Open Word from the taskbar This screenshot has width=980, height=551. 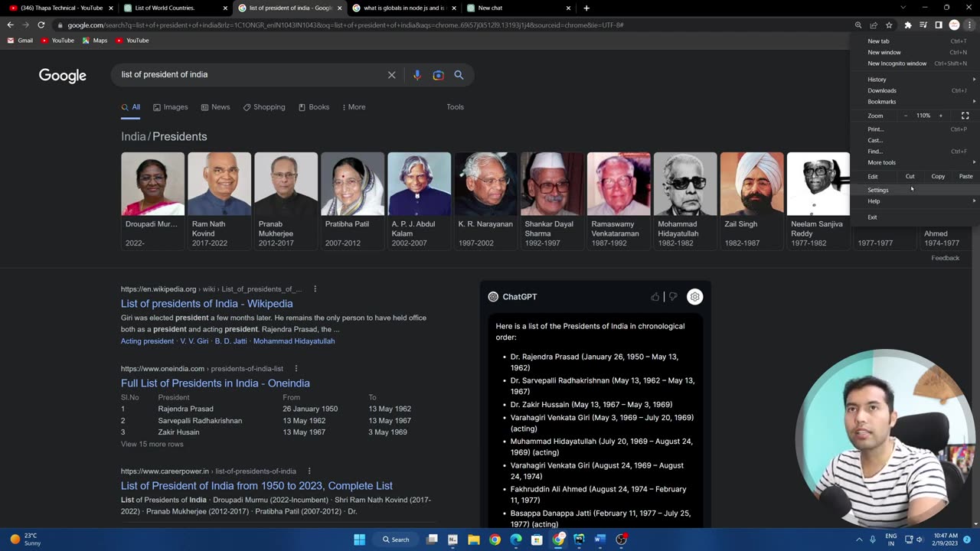tap(600, 540)
